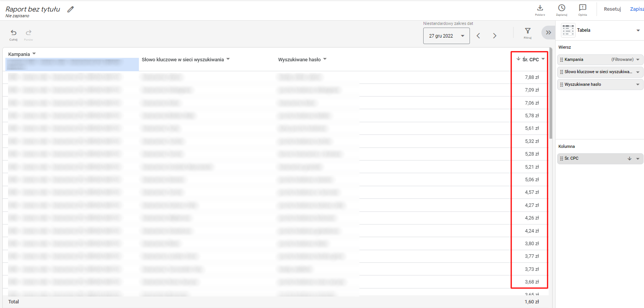This screenshot has height=308, width=644.
Task: Click the 7,09 zł cell
Action: [x=532, y=90]
